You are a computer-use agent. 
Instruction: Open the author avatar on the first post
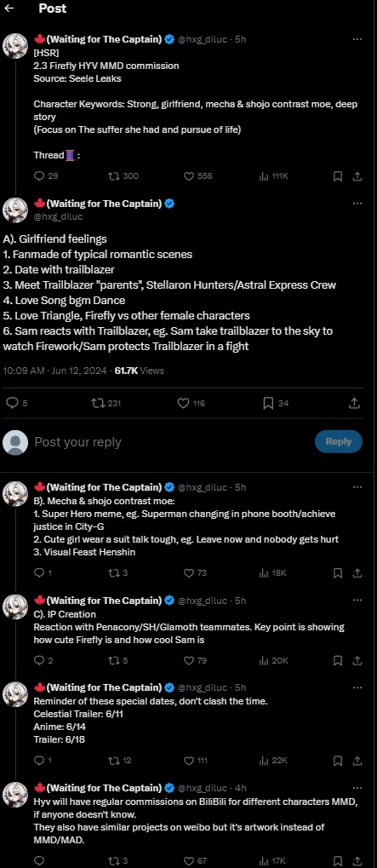(x=15, y=45)
